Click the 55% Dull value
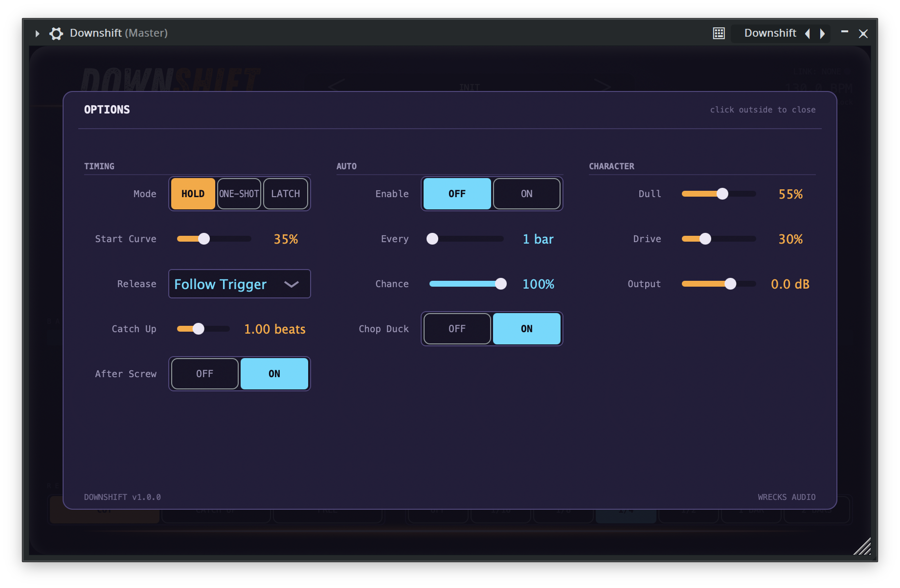Viewport: 900px width, 588px height. tap(790, 194)
